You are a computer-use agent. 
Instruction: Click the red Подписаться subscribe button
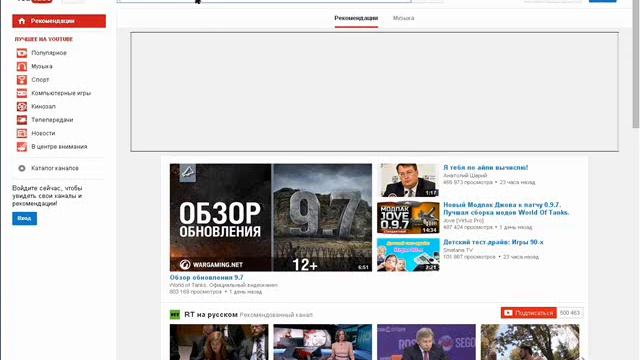pos(529,313)
